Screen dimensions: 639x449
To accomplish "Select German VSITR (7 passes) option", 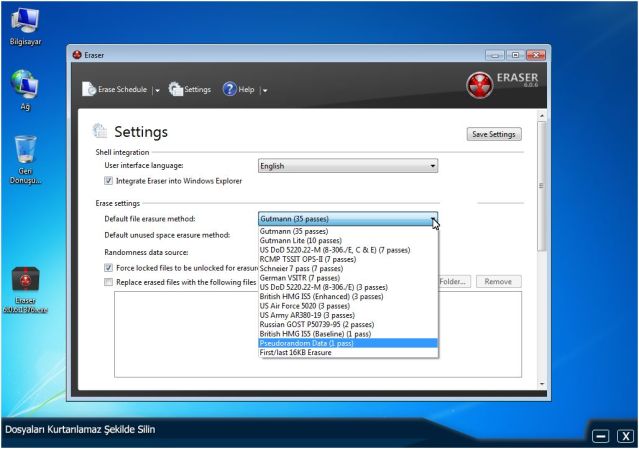I will coord(348,278).
